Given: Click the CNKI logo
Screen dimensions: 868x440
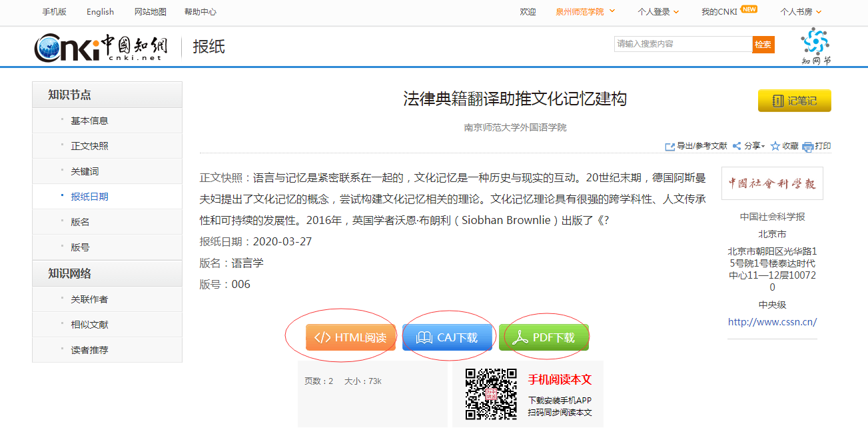Looking at the screenshot, I should (x=101, y=47).
